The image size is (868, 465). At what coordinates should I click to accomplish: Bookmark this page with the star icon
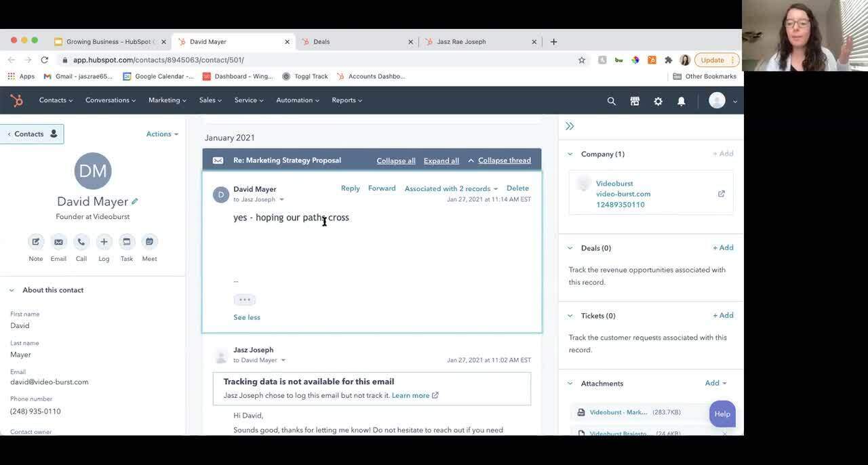tap(582, 60)
